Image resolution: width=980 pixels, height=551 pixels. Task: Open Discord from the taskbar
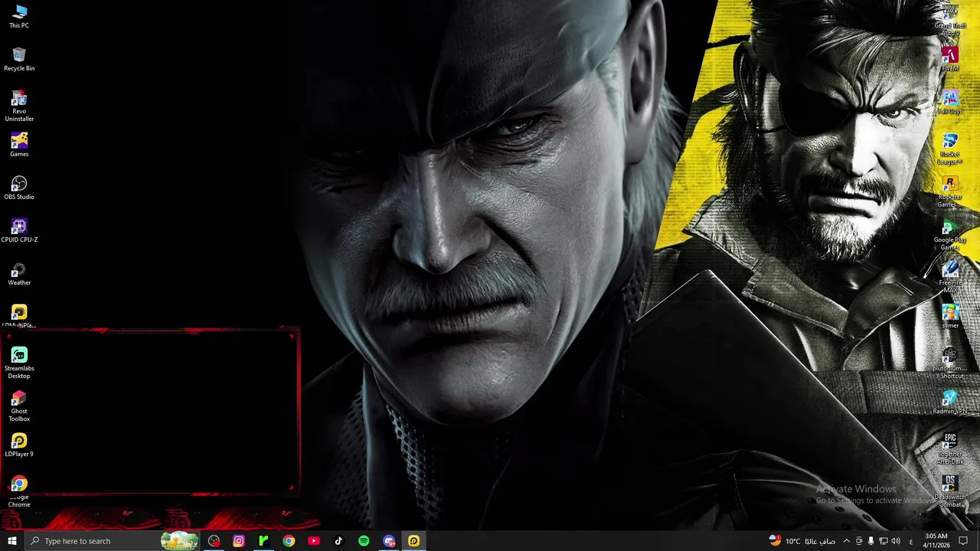389,541
